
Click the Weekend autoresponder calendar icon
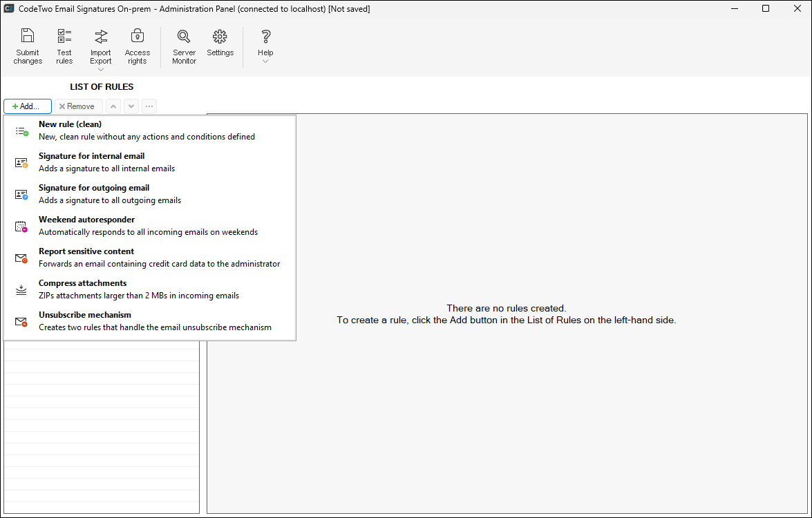point(21,227)
